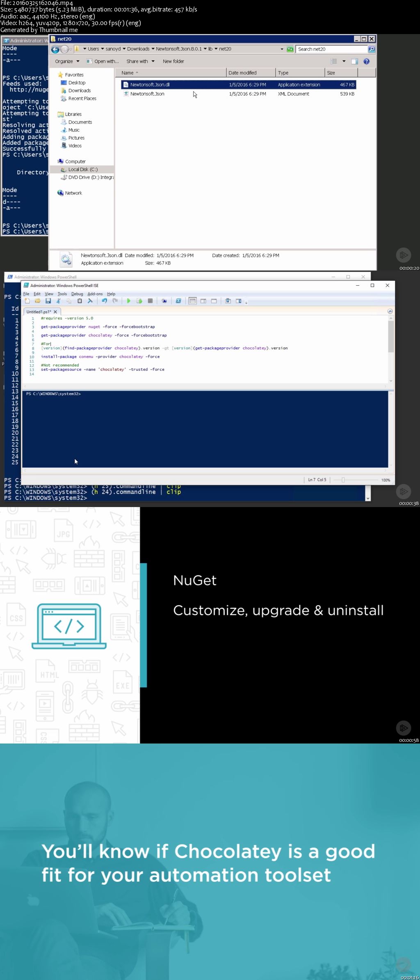
Task: Select the Newtonsoft.Json XML Document file
Action: coord(238,94)
